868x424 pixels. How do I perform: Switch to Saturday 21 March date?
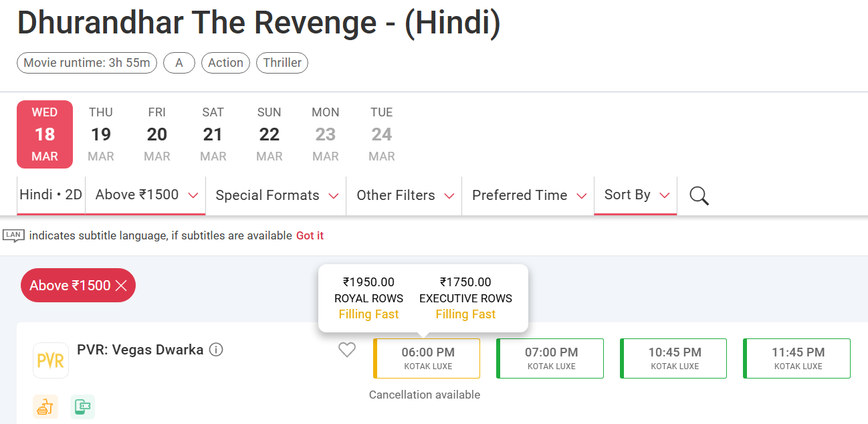point(213,134)
